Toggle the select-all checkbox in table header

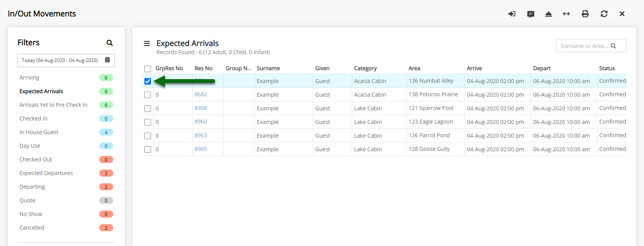(x=147, y=69)
